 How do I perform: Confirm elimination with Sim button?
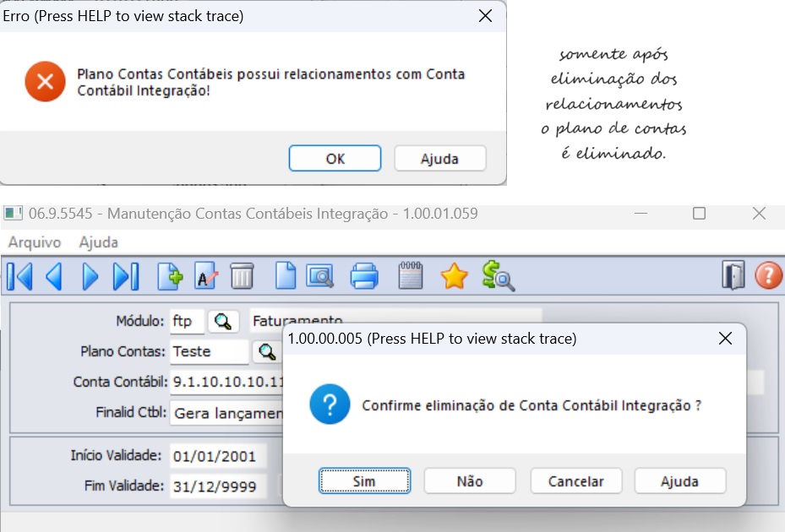(x=364, y=481)
